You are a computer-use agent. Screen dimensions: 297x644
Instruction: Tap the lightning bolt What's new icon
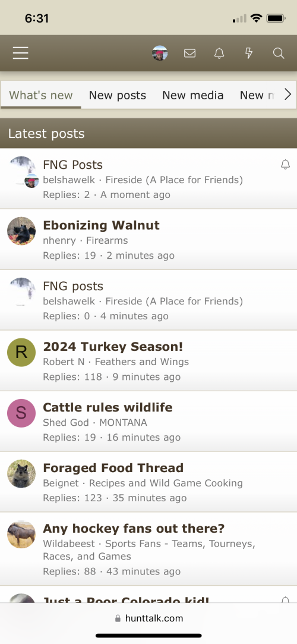pyautogui.click(x=249, y=53)
